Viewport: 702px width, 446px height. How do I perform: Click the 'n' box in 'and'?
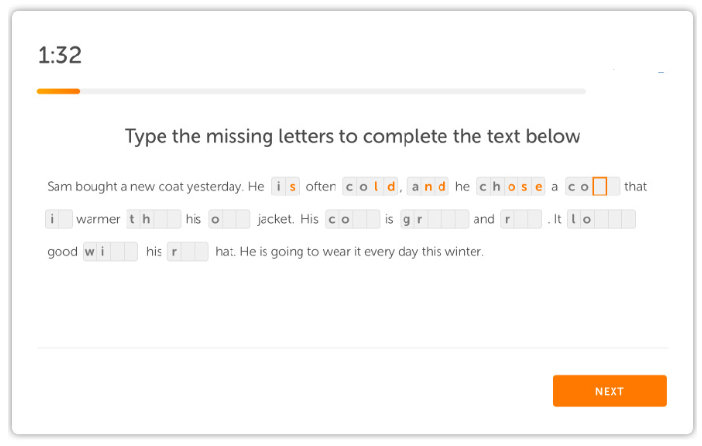(x=428, y=186)
